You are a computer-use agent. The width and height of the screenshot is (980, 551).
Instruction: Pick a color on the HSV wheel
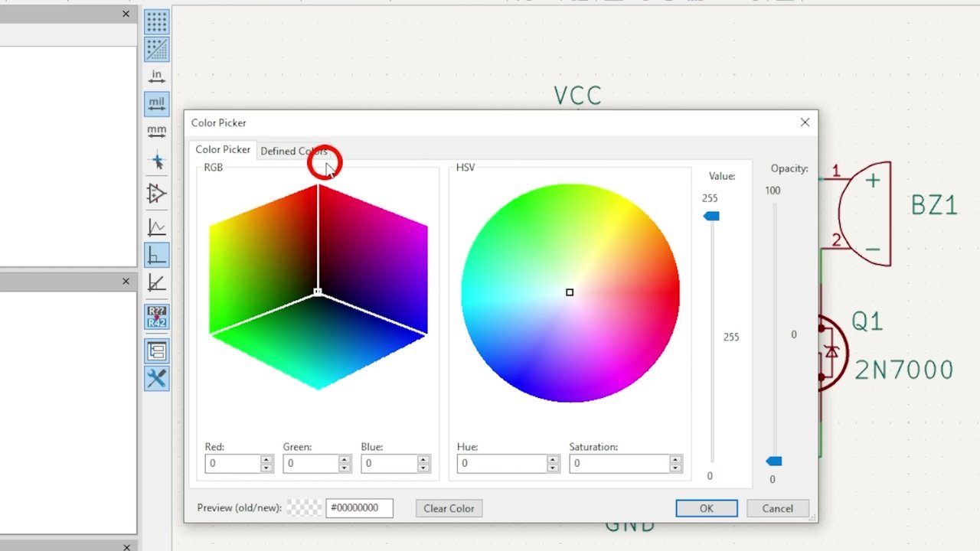point(570,292)
